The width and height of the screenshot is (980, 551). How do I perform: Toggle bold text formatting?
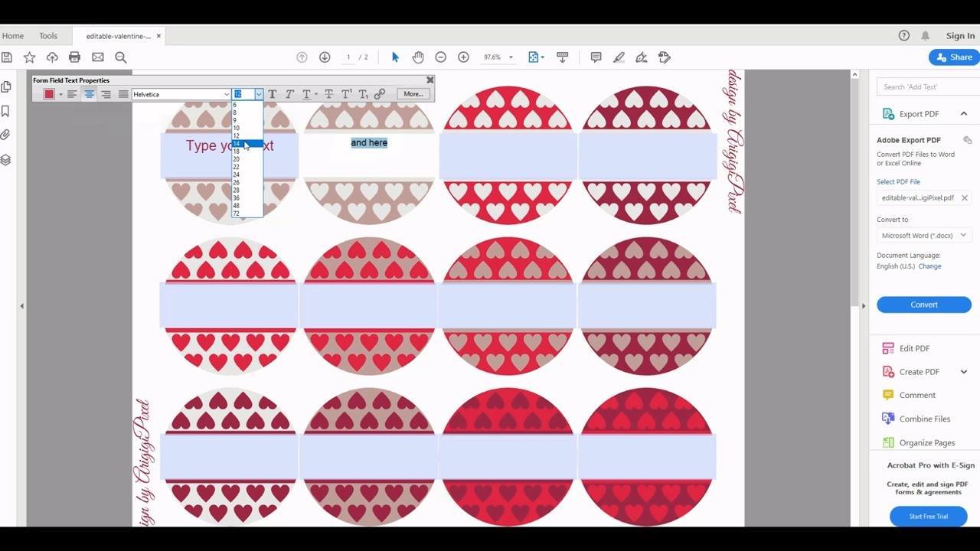[272, 94]
